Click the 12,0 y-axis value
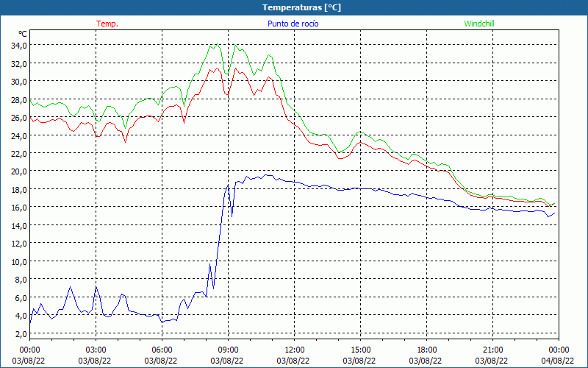 coord(19,244)
